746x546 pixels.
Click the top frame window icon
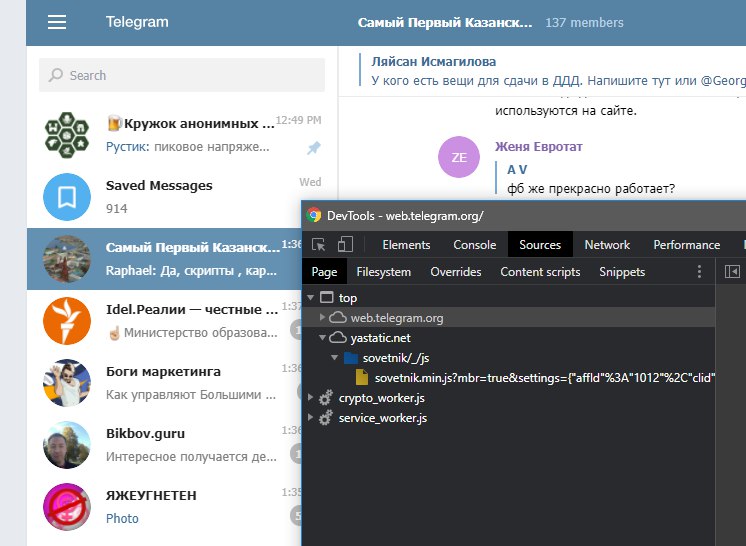pyautogui.click(x=327, y=298)
